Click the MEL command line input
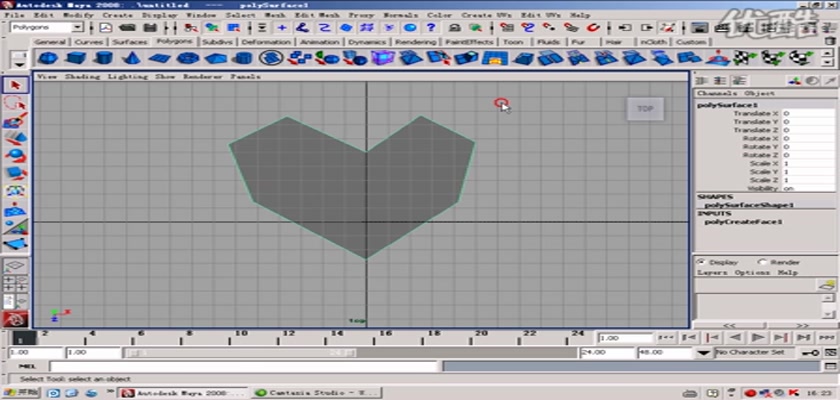Screen dimensions: 840x400 243,366
